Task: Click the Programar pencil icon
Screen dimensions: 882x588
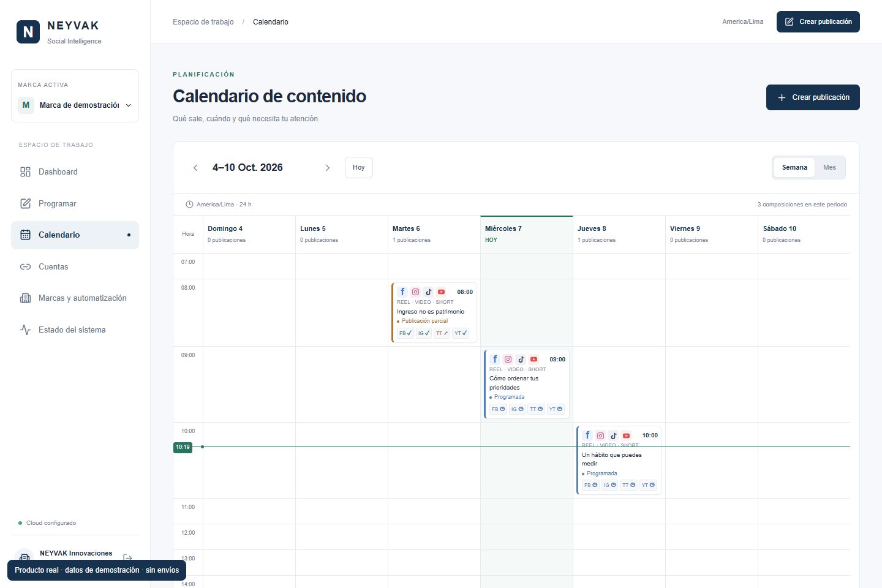Action: pyautogui.click(x=25, y=203)
